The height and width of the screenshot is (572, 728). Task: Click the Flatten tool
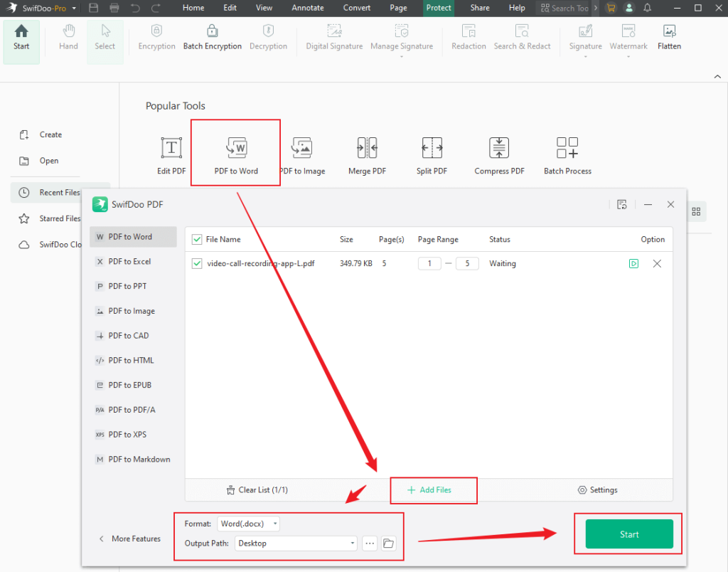click(x=669, y=37)
